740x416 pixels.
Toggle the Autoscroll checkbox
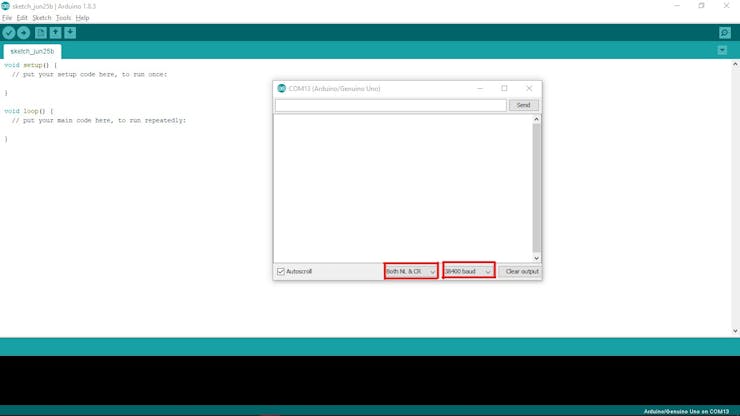281,272
